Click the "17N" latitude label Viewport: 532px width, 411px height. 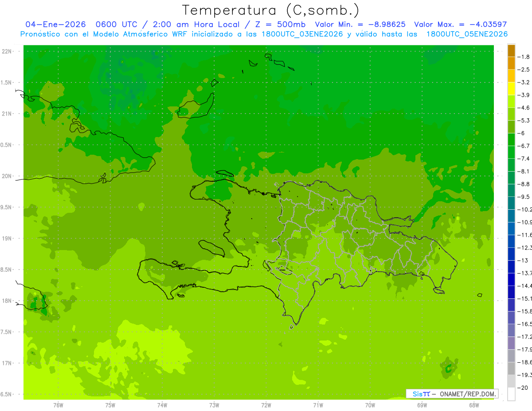click(8, 363)
